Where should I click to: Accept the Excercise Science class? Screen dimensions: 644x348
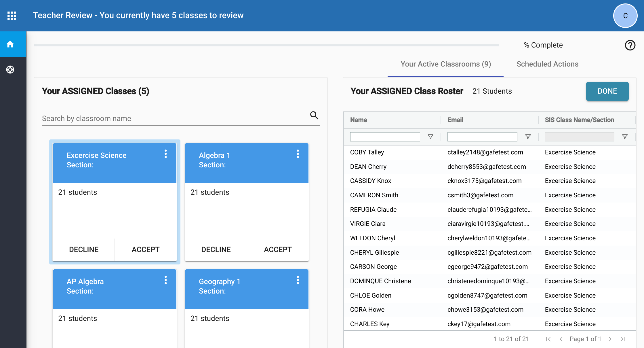tap(146, 249)
